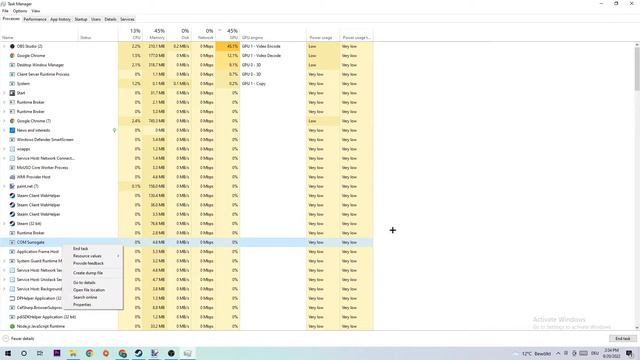The width and height of the screenshot is (640, 360).
Task: Open the View menu
Action: pyautogui.click(x=36, y=11)
